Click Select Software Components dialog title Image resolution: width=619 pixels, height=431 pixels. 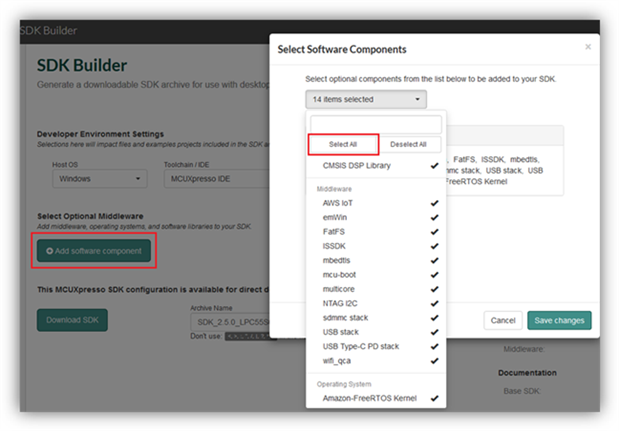pos(342,50)
